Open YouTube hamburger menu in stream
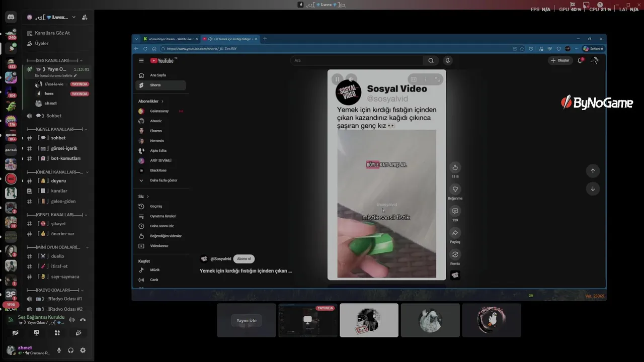Screen dimensions: 644x362 (141, 60)
